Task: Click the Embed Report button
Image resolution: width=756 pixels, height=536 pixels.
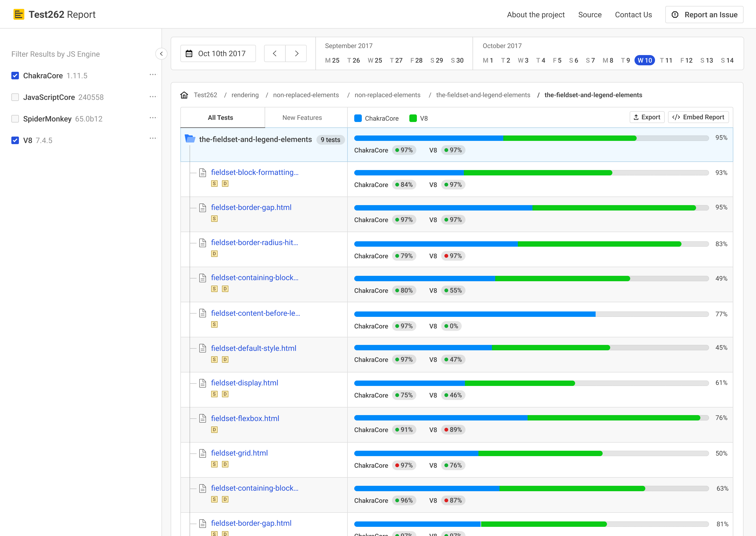Action: [x=698, y=117]
